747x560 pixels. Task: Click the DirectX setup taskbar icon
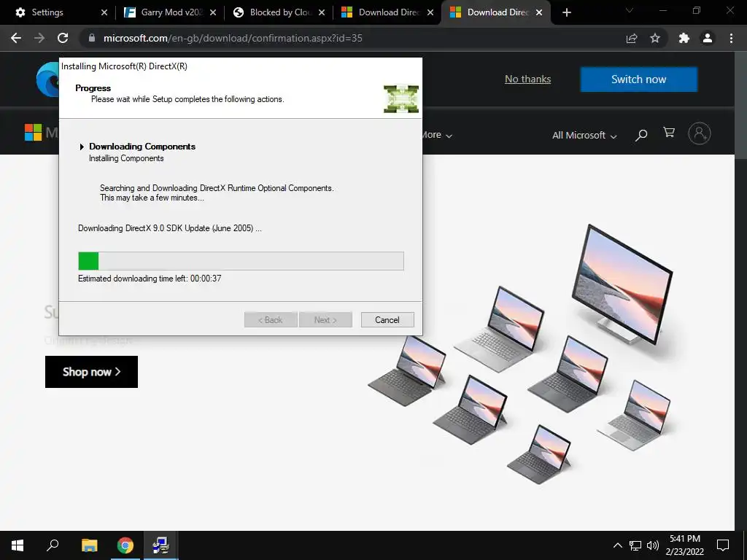161,545
